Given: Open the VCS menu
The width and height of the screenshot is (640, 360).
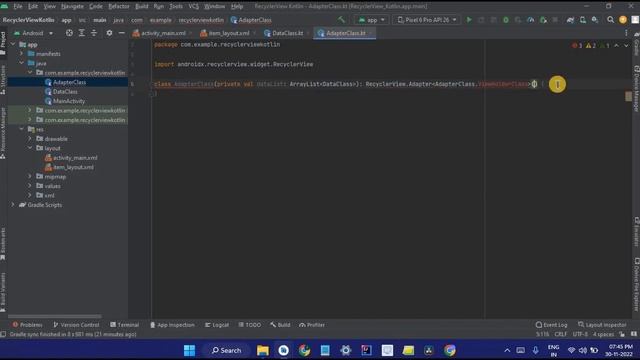Looking at the screenshot, I should point(193,6).
